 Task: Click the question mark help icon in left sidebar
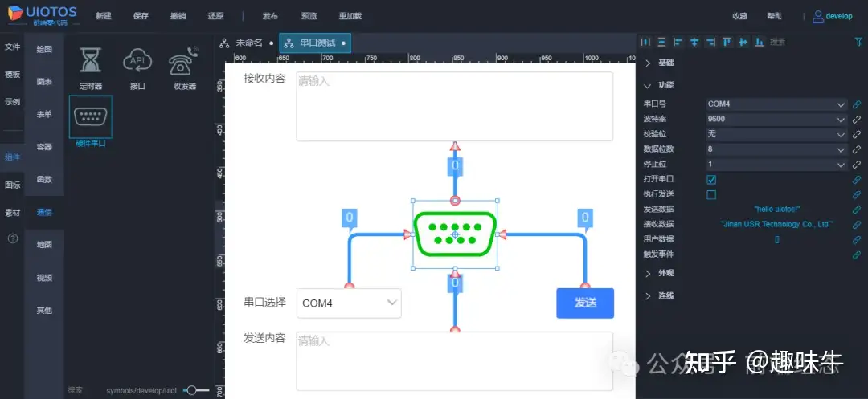coord(13,238)
